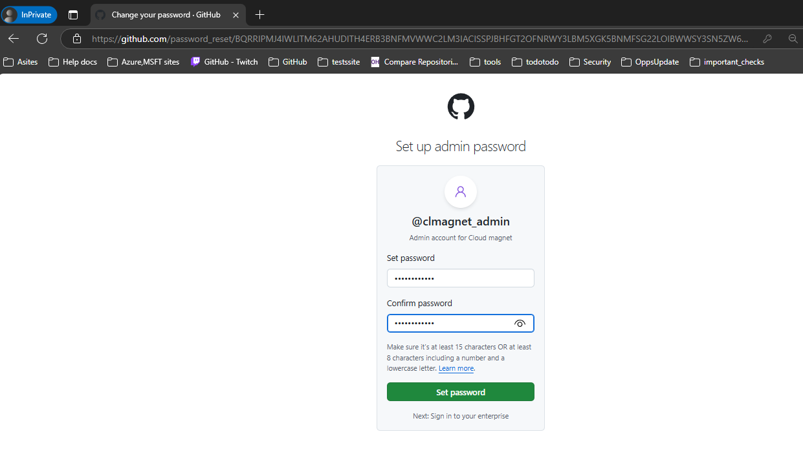The width and height of the screenshot is (803, 456).
Task: Open the Compare Repositori... bookmark
Action: click(x=414, y=62)
